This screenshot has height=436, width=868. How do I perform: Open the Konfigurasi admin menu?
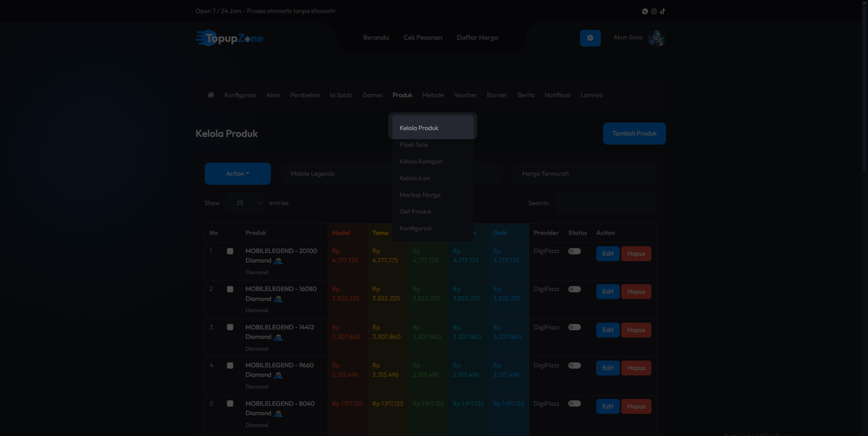coord(240,95)
